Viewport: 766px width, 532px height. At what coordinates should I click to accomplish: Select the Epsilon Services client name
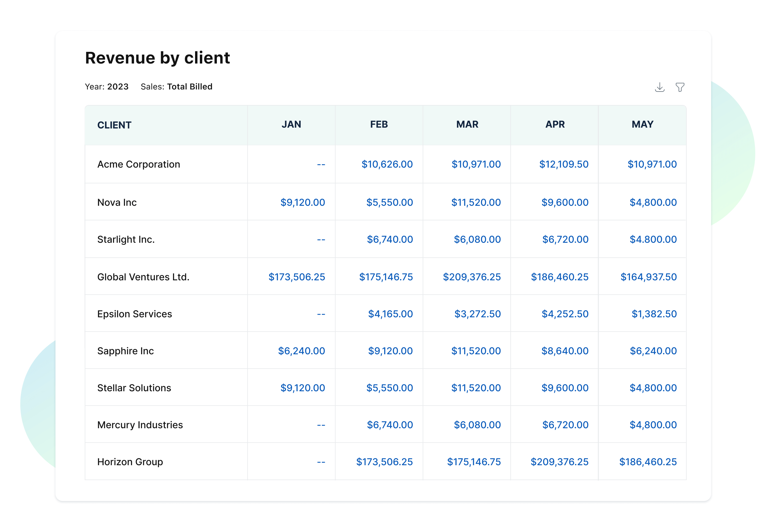tap(135, 314)
